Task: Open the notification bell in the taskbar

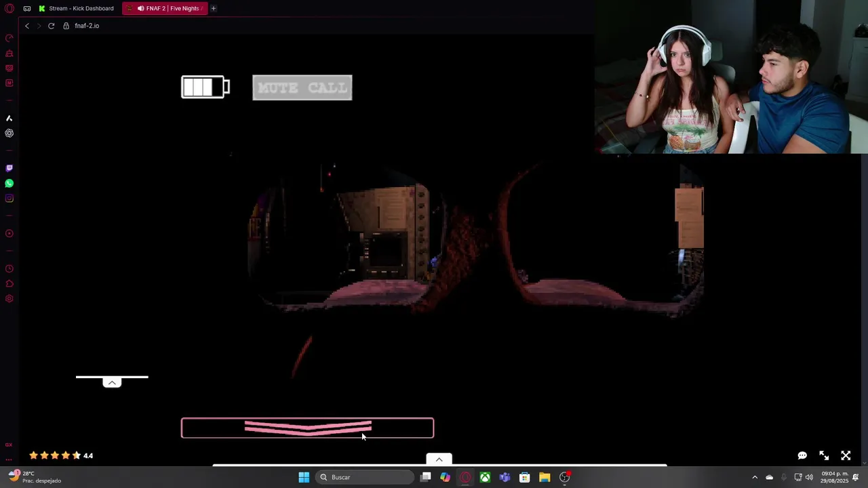Action: (856, 477)
